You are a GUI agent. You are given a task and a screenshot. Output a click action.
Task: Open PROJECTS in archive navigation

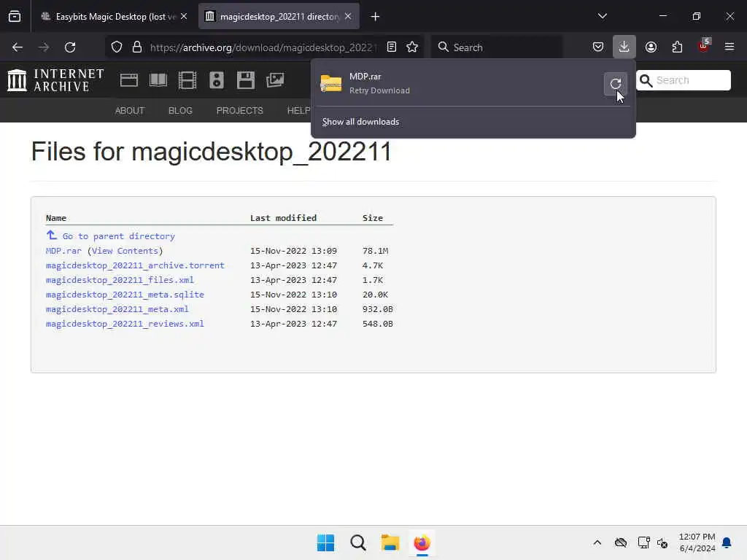tap(239, 111)
